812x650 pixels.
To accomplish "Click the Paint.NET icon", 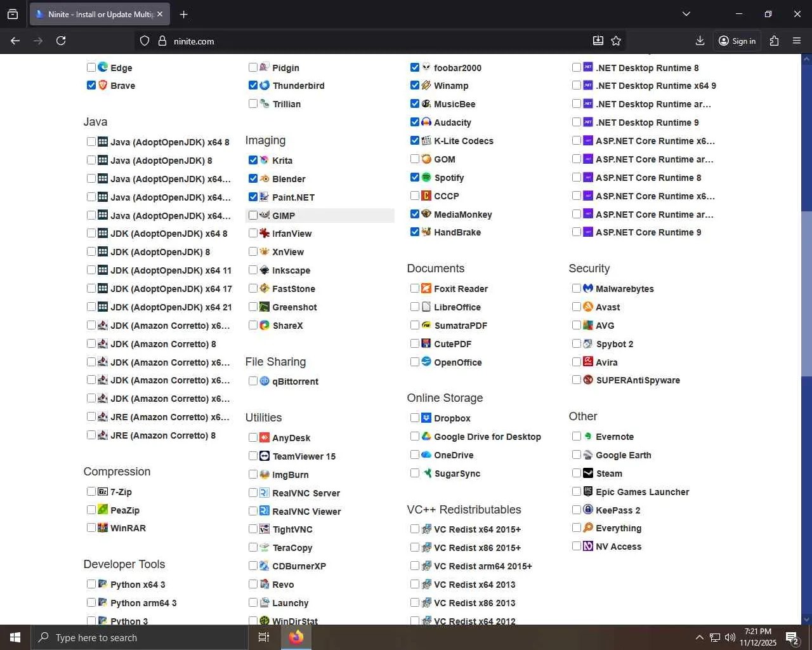I will (x=265, y=197).
